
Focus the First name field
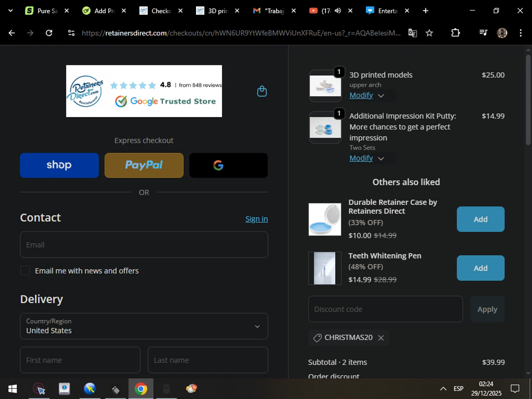point(80,360)
